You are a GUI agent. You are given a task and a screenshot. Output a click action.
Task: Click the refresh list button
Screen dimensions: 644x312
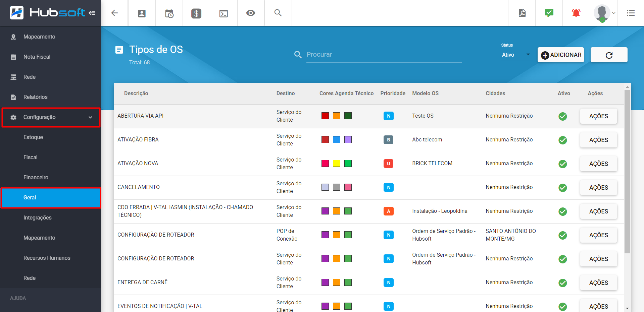pyautogui.click(x=609, y=55)
